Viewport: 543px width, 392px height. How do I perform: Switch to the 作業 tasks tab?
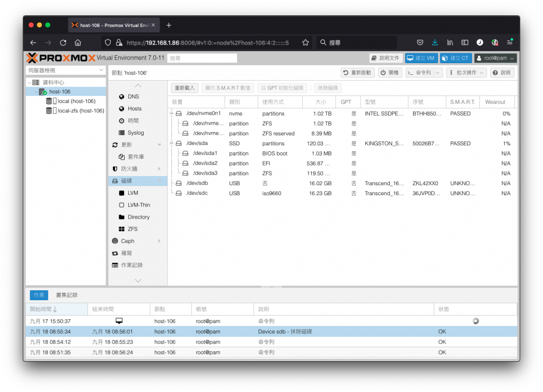39,295
